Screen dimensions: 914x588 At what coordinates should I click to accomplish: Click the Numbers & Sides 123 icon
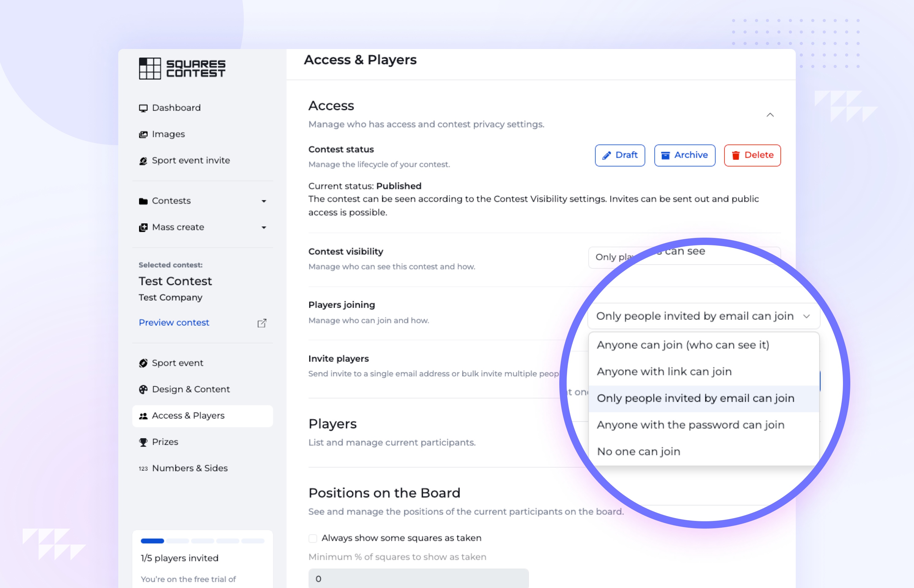coord(143,469)
